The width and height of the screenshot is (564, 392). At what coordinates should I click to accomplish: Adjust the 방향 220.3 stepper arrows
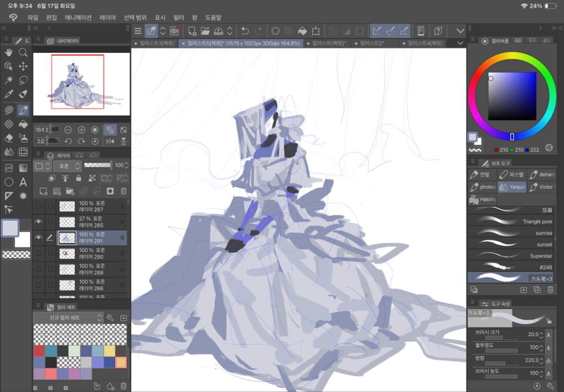point(541,360)
